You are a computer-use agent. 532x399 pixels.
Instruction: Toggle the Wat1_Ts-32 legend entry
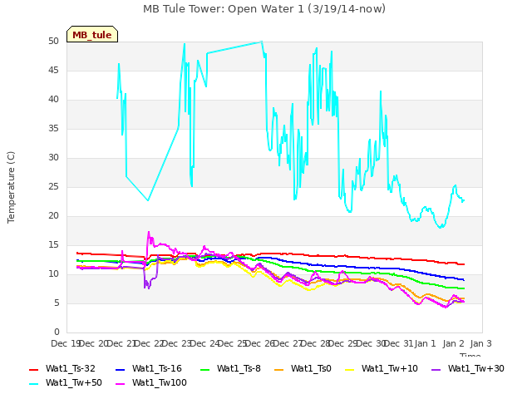(62, 368)
